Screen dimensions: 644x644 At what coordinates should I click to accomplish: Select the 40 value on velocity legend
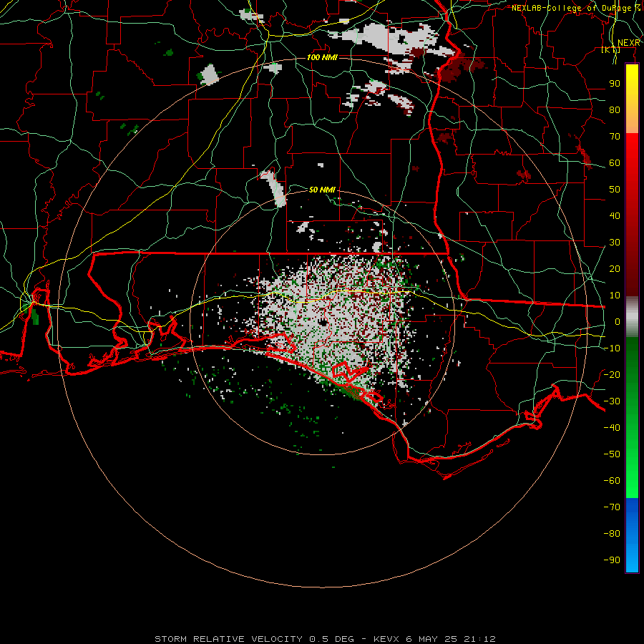(615, 216)
